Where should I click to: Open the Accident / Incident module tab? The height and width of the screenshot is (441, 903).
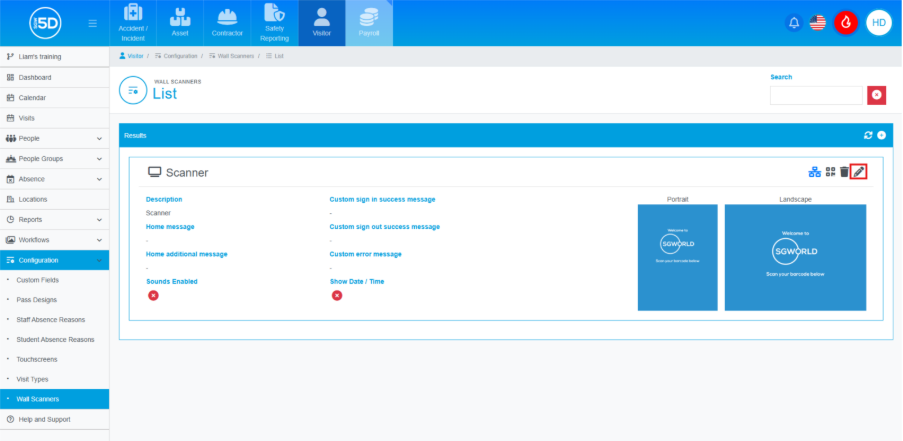coord(134,23)
